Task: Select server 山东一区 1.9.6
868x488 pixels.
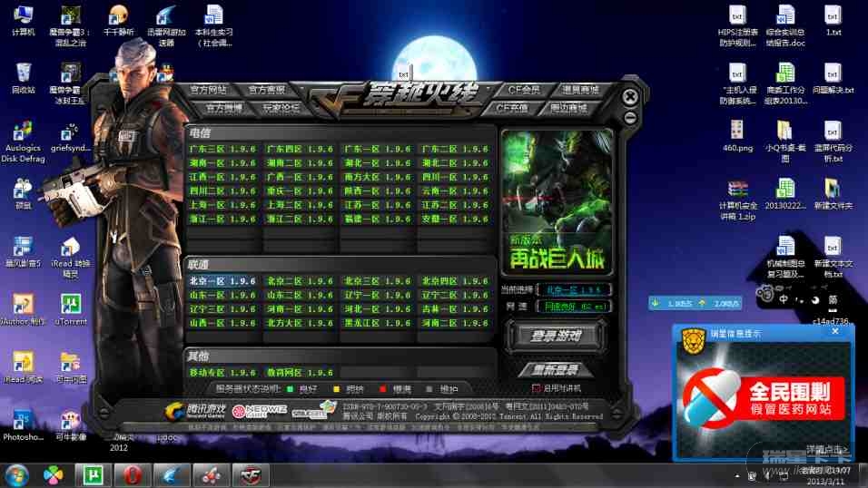Action: [222, 296]
